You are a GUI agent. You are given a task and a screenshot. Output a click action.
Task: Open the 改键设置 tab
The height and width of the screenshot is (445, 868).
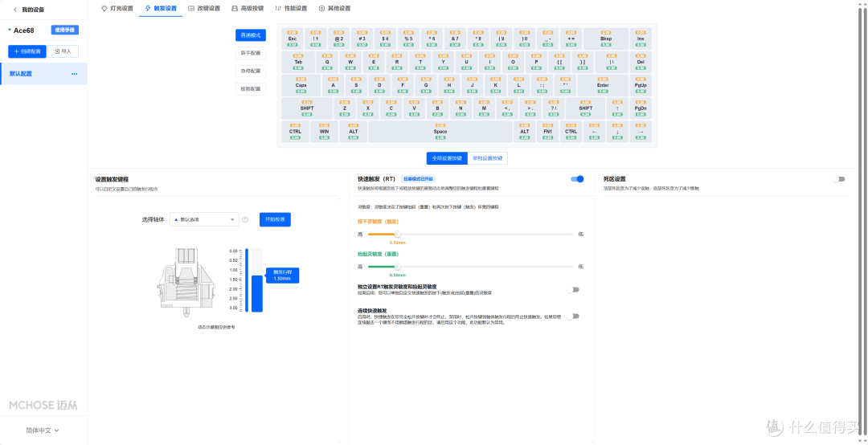pos(203,8)
